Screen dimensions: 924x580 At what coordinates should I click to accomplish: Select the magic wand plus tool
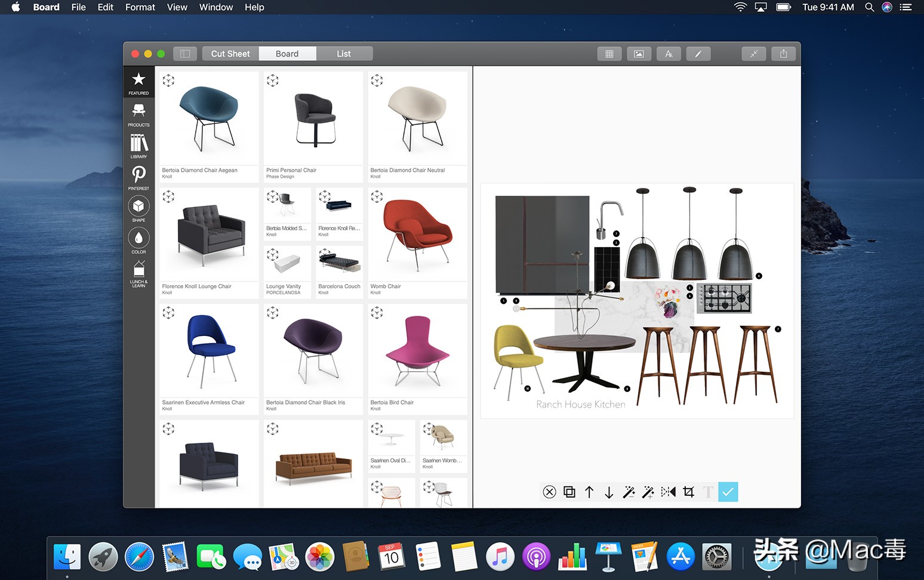coord(648,492)
